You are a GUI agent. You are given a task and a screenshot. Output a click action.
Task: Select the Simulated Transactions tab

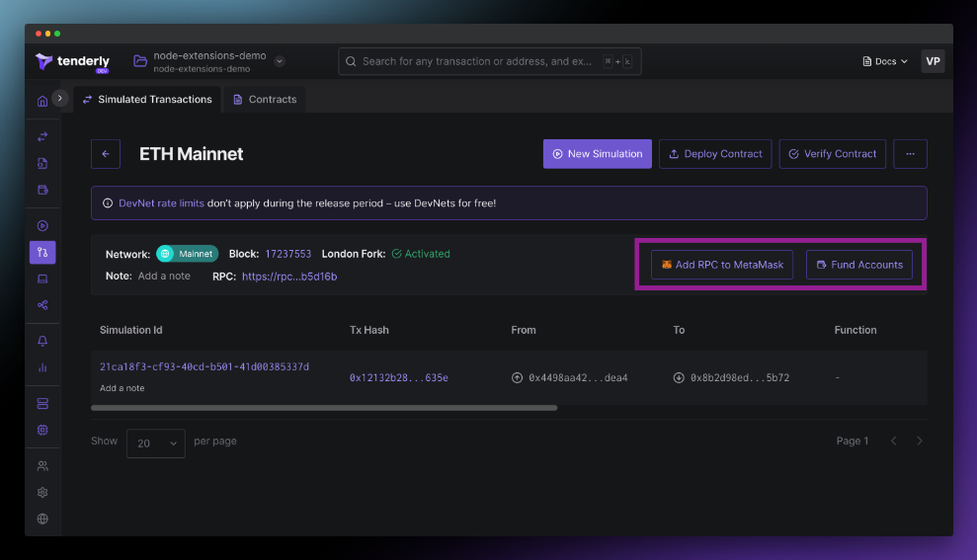146,100
